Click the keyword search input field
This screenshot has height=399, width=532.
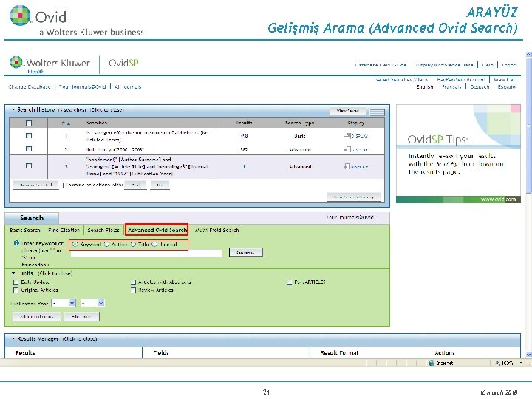[x=146, y=253]
